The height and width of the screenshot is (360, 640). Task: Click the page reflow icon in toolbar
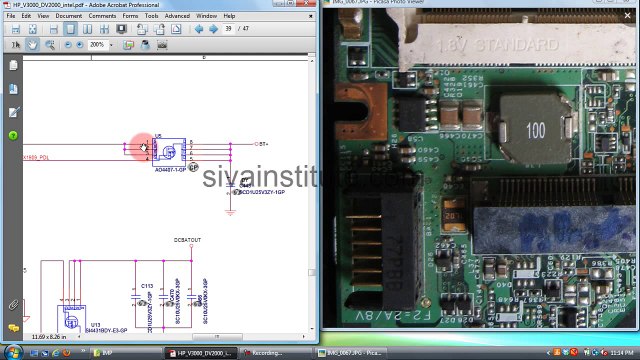176,29
